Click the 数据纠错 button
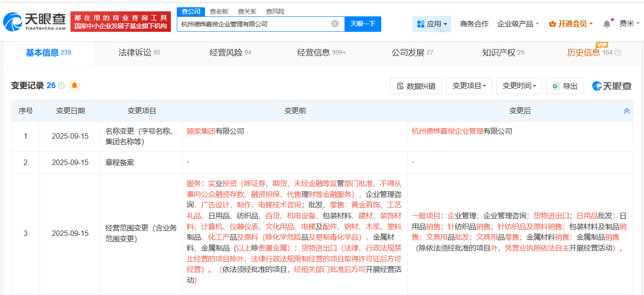The width and height of the screenshot is (644, 295). coord(416,85)
